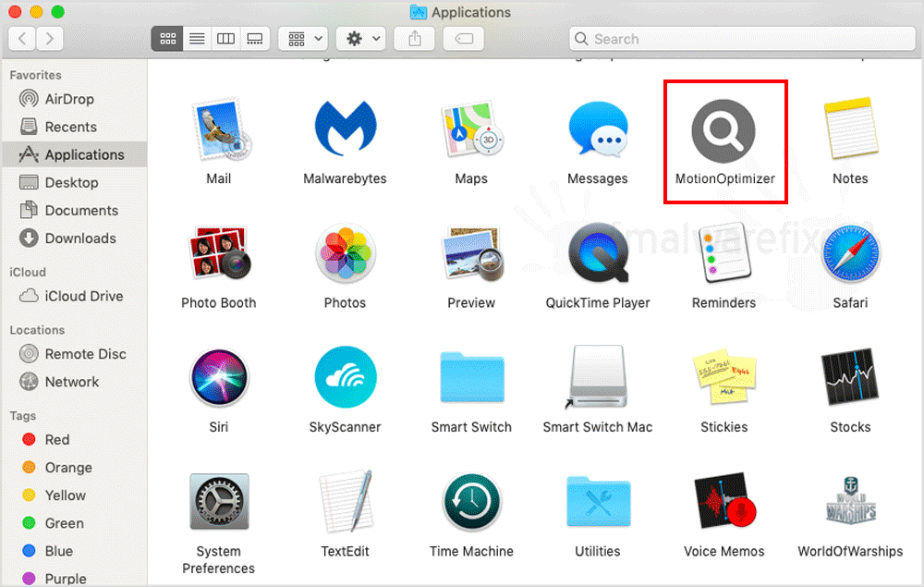Open AirDrop in the sidebar
The image size is (924, 587).
click(74, 99)
